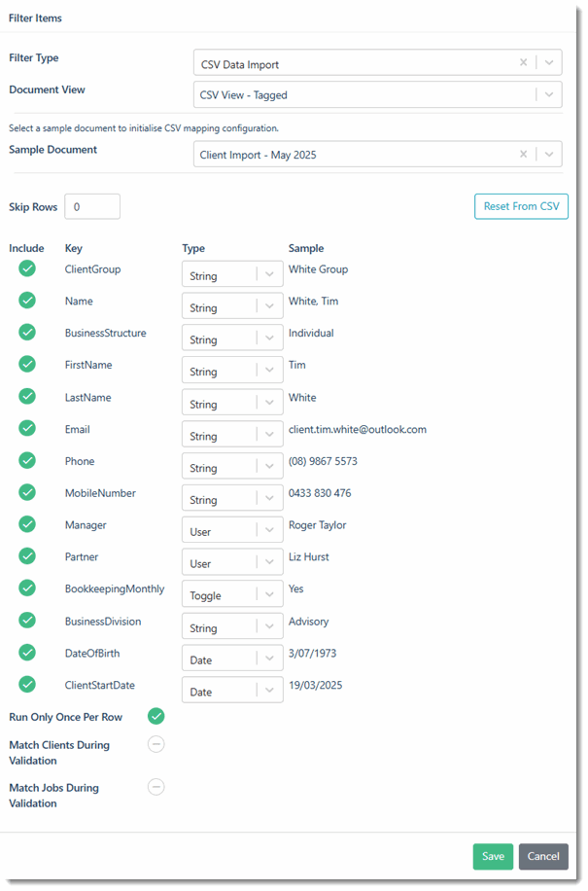Toggle Run Only Once Per Row
588x891 pixels.
(156, 716)
